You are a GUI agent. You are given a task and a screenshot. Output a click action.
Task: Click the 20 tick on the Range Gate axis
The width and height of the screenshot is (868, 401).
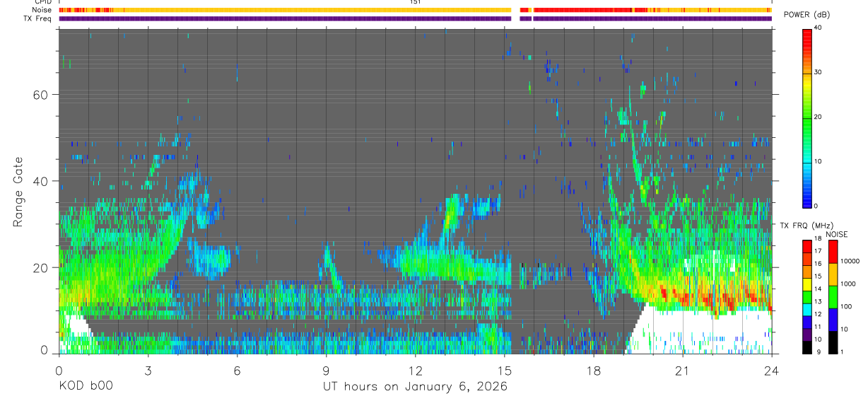[42, 267]
